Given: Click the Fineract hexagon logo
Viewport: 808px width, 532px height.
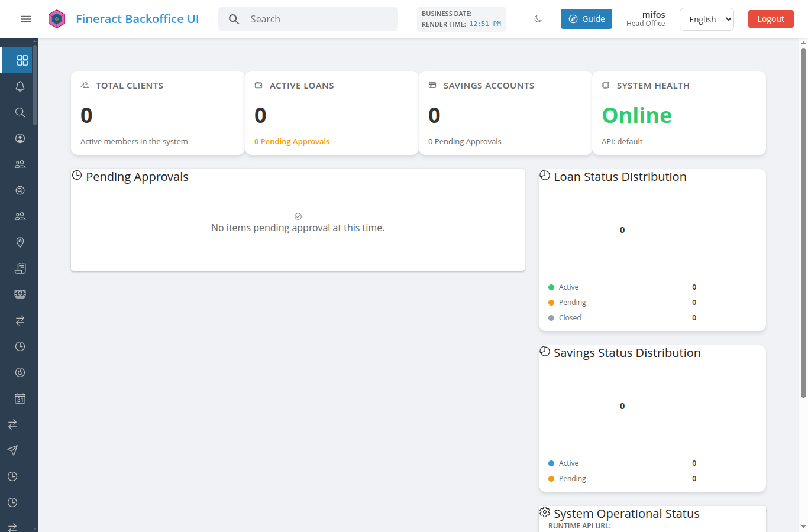Looking at the screenshot, I should (57, 19).
